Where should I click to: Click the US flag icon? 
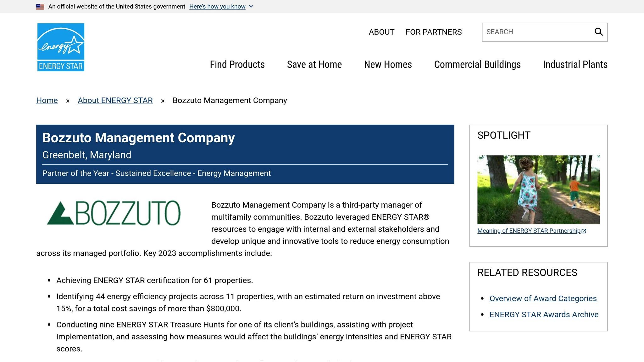40,7
